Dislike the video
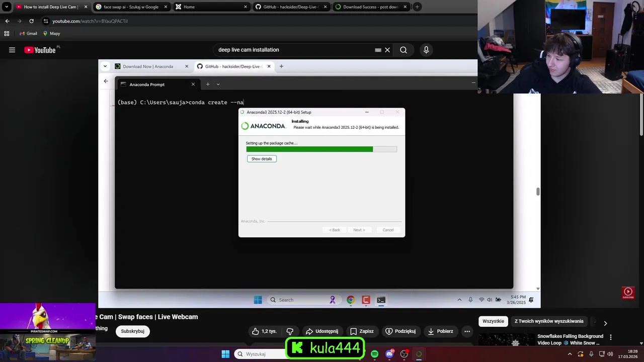The width and height of the screenshot is (644, 362). pos(290,331)
